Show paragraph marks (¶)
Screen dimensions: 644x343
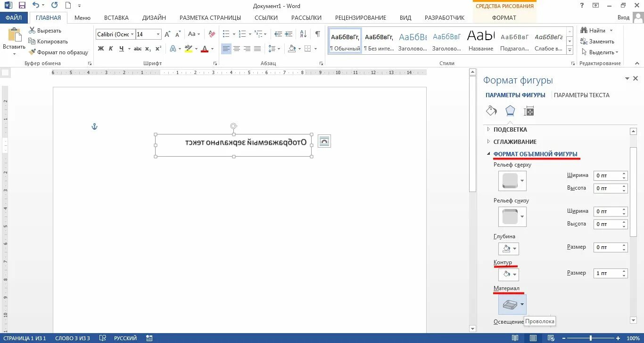click(318, 34)
